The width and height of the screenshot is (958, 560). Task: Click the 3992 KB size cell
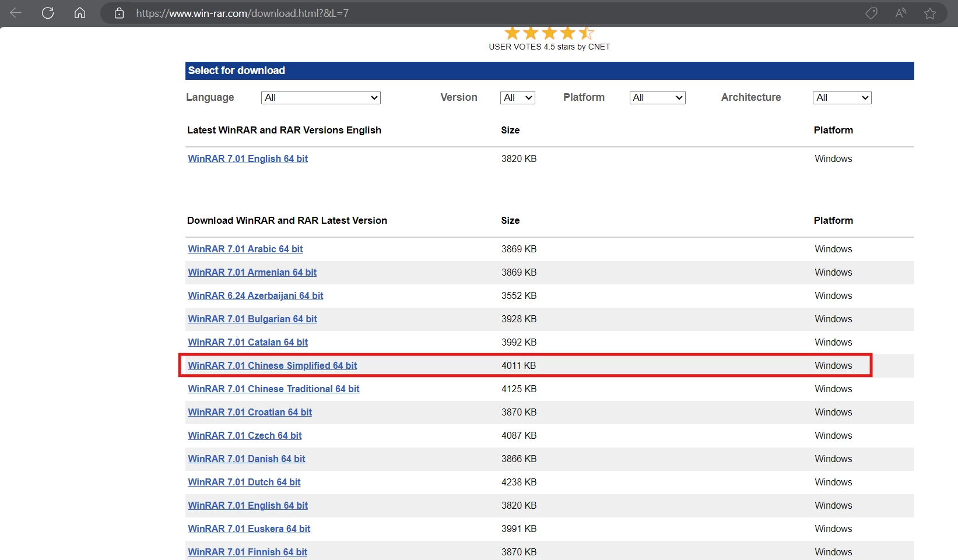click(519, 342)
